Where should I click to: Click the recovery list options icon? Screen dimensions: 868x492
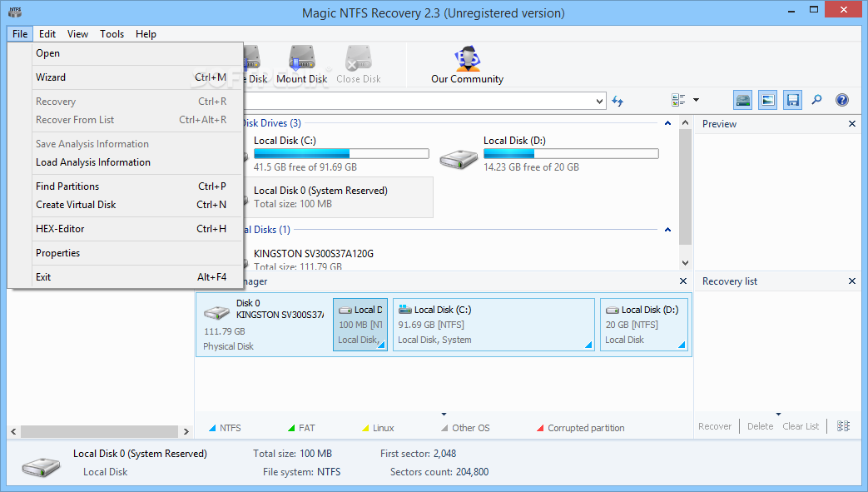click(843, 426)
